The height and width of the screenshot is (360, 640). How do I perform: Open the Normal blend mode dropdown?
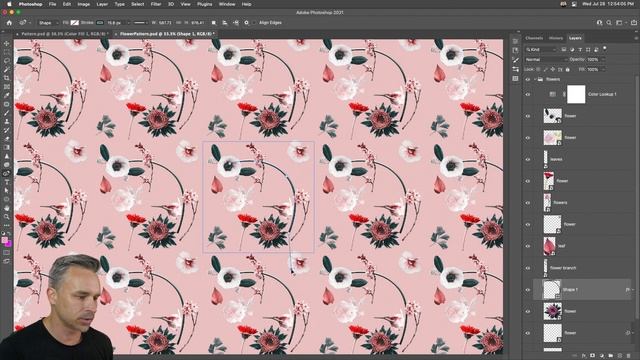click(x=546, y=60)
